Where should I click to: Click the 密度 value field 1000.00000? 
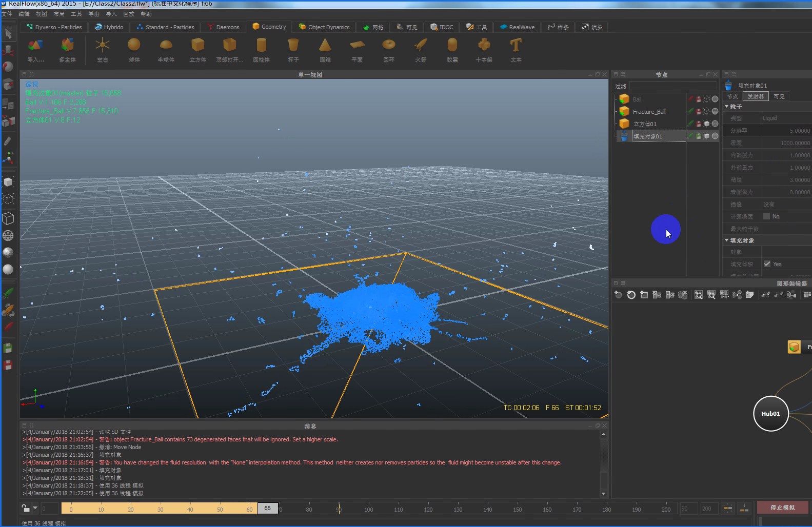pos(786,143)
